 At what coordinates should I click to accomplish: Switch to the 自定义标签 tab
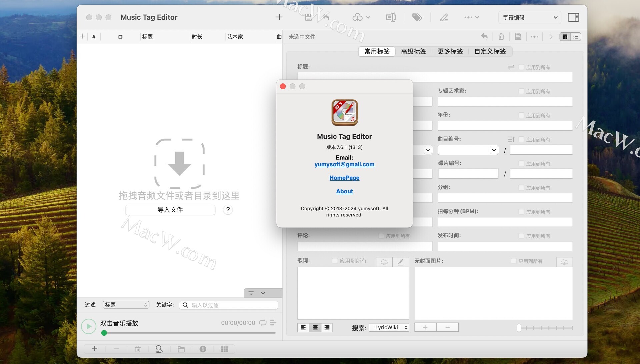tap(490, 51)
